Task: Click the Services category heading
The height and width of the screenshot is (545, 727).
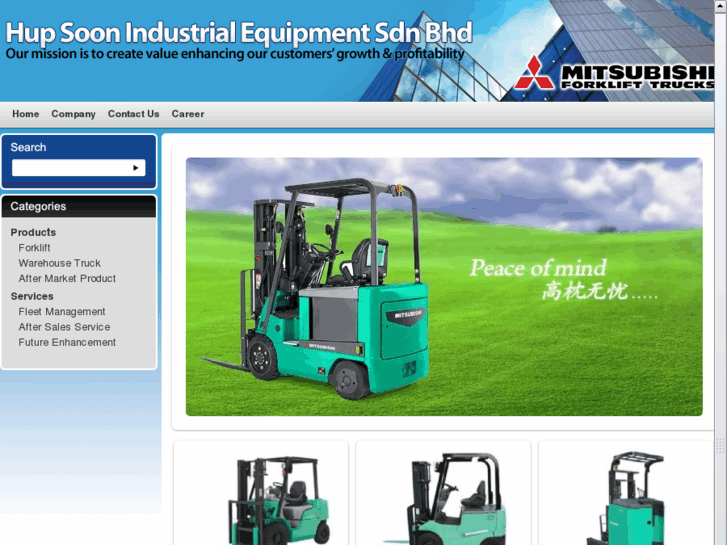Action: click(32, 296)
